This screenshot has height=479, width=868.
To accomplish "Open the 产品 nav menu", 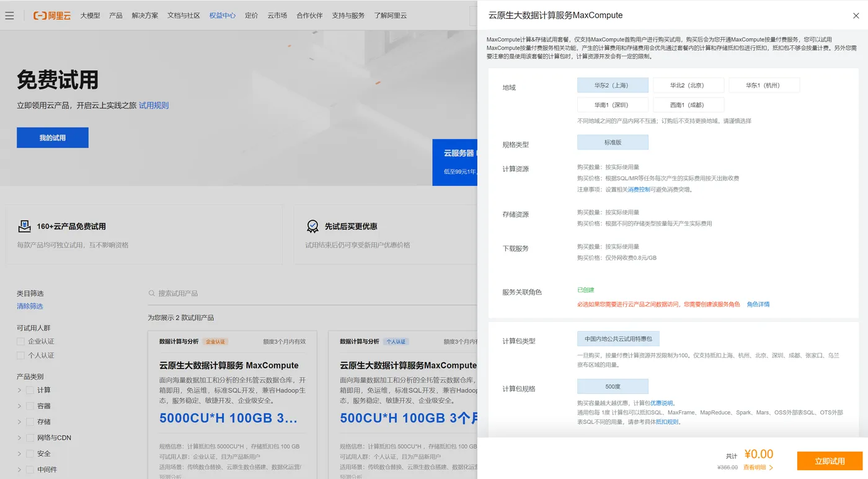I will [x=116, y=16].
